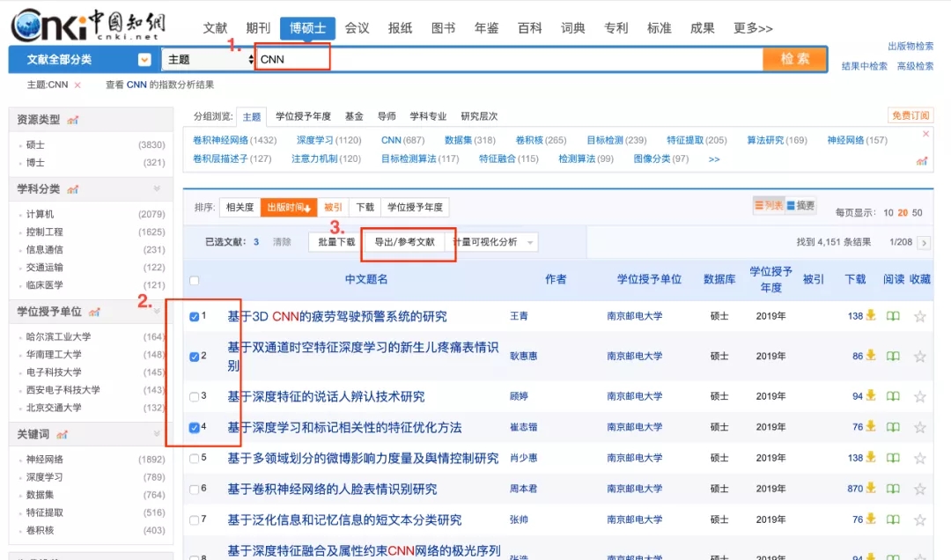Go to the next results page arrow
This screenshot has width=951, height=560.
[923, 242]
